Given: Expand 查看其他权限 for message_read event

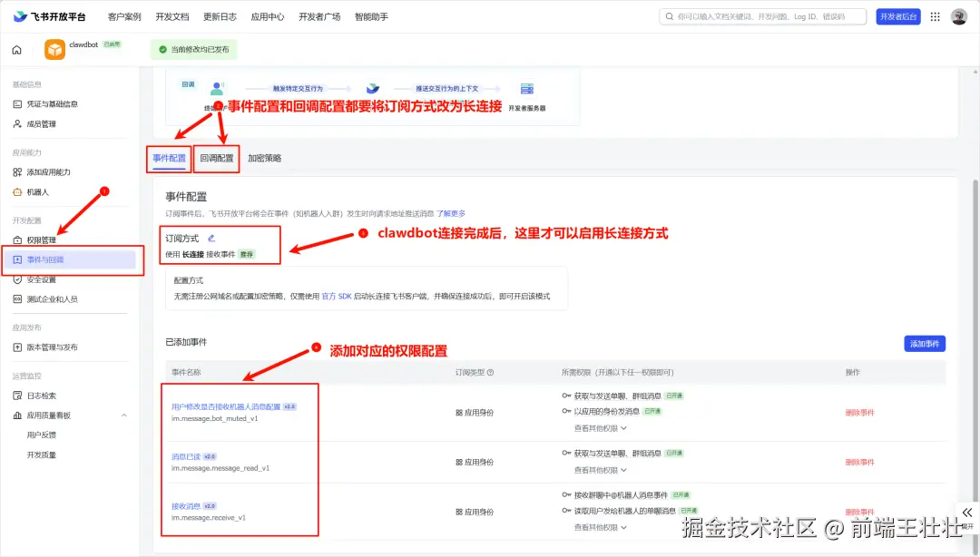Looking at the screenshot, I should [x=600, y=470].
